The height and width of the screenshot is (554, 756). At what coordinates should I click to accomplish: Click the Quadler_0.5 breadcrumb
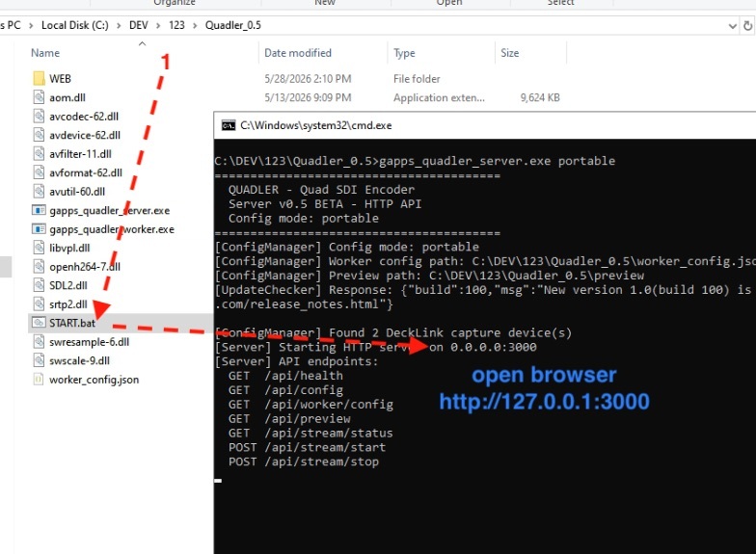click(233, 25)
